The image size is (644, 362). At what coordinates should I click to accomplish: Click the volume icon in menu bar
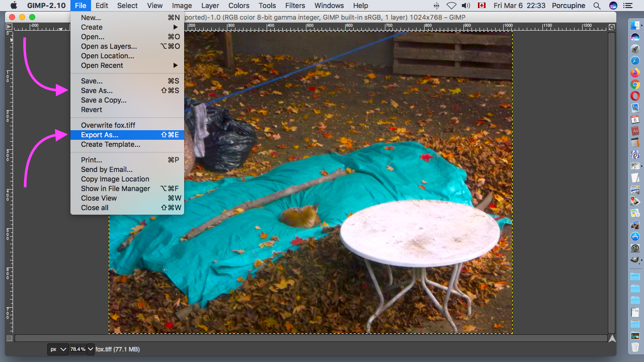pyautogui.click(x=466, y=6)
